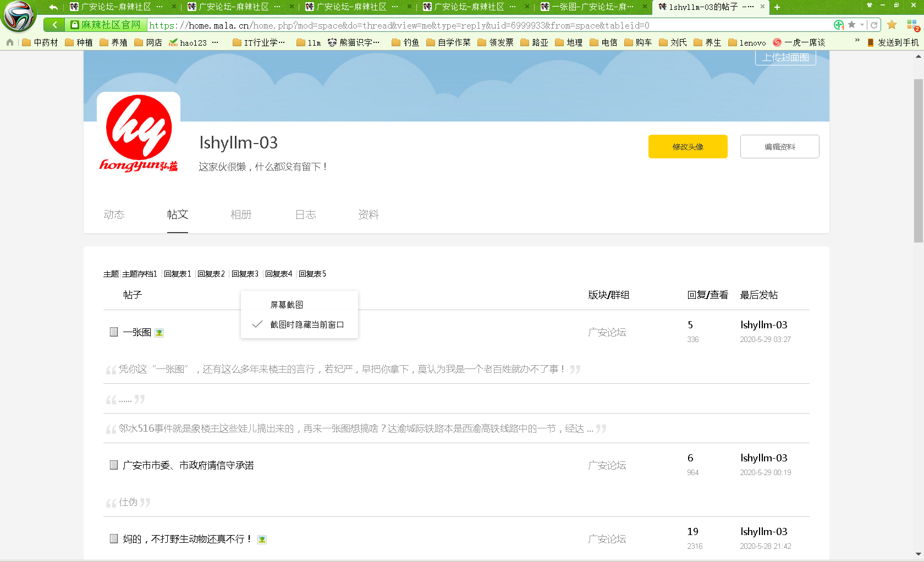The image size is (924, 562).
Task: Expand the bookmarks bar overflow chevron
Action: pyautogui.click(x=857, y=41)
